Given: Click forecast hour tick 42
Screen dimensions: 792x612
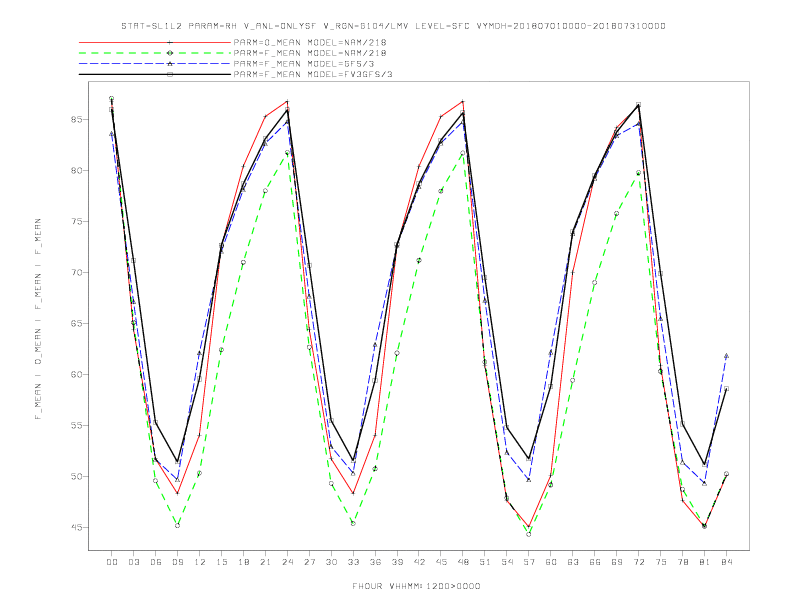Looking at the screenshot, I should (419, 562).
